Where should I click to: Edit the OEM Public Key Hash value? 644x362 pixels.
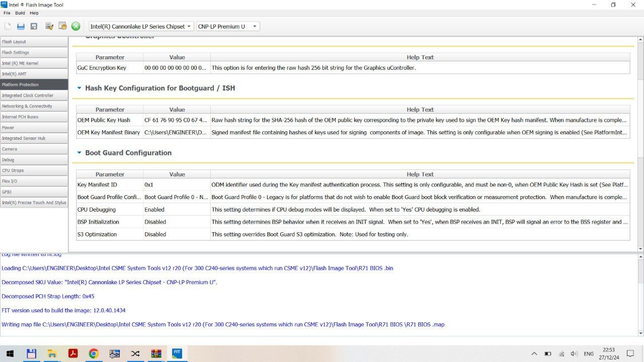coord(177,120)
